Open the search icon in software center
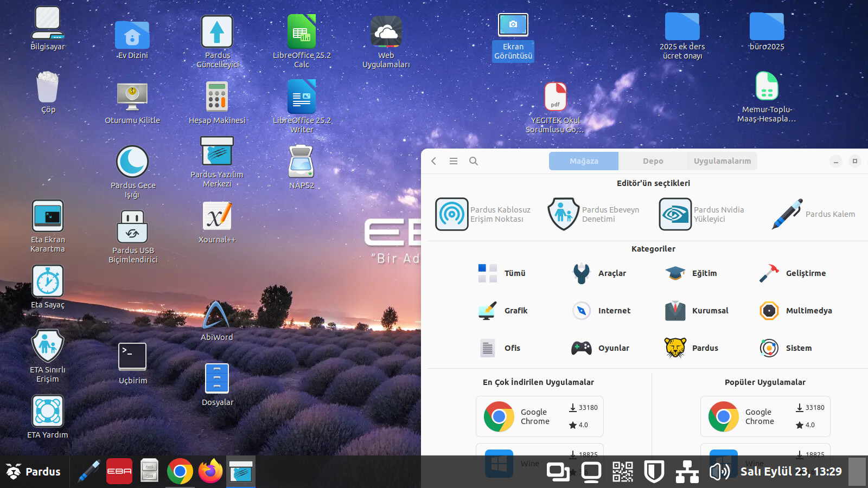Image resolution: width=868 pixels, height=488 pixels. pos(474,161)
